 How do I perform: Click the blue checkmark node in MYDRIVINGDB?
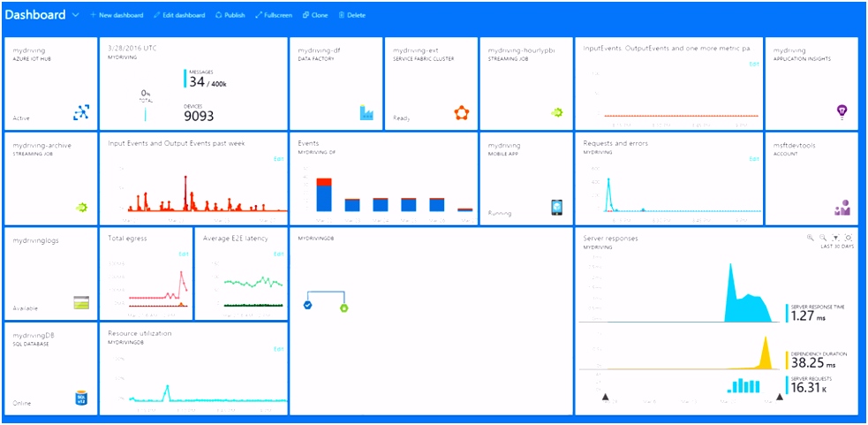(308, 306)
